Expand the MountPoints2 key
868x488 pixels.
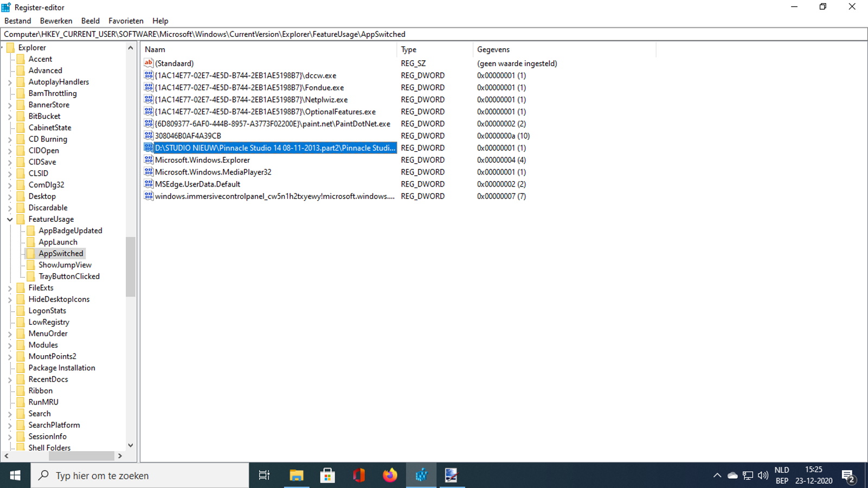click(10, 357)
